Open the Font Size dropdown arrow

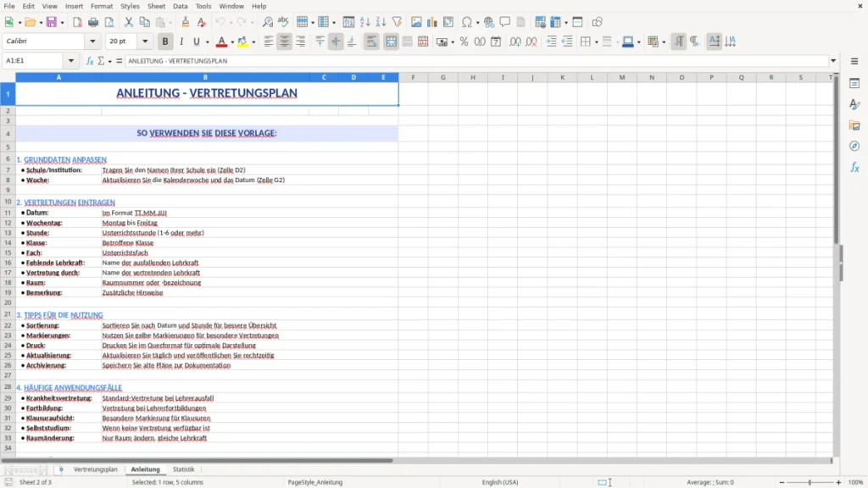tap(145, 41)
